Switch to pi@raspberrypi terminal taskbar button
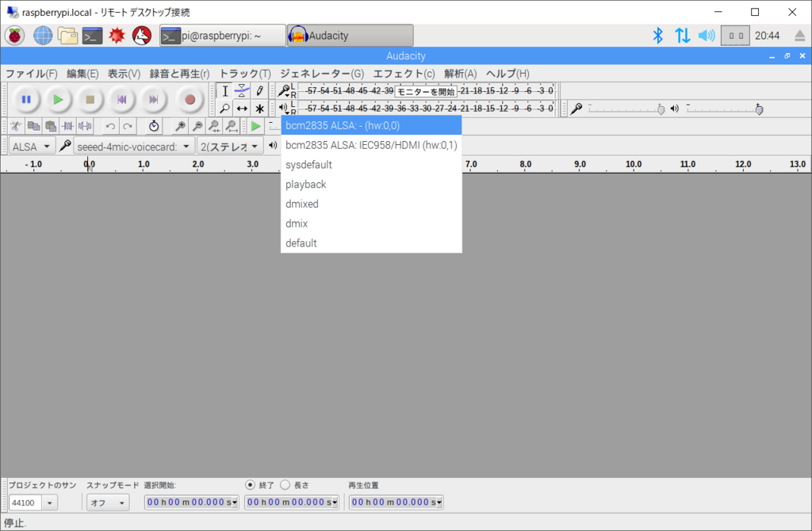The image size is (812, 531). pos(223,36)
